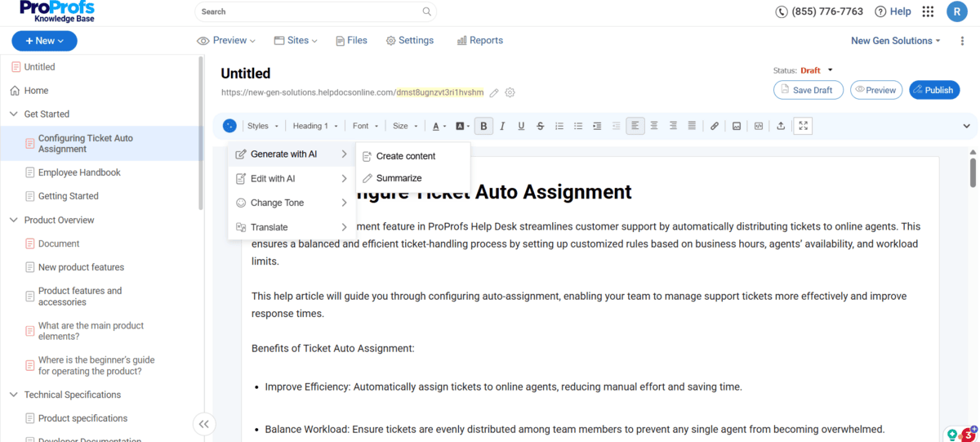
Task: Open Help link
Action: [893, 11]
